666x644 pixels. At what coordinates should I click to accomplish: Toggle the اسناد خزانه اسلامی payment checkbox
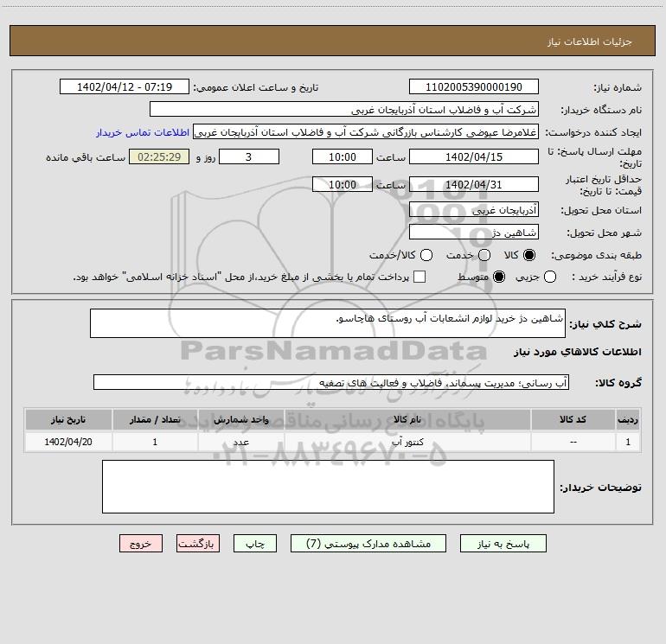[x=419, y=277]
